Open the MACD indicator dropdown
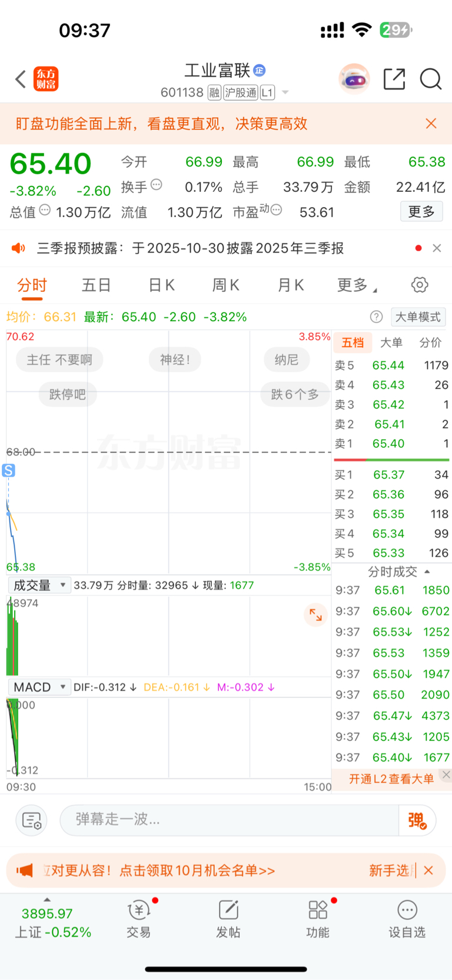452x980 pixels. 39,687
